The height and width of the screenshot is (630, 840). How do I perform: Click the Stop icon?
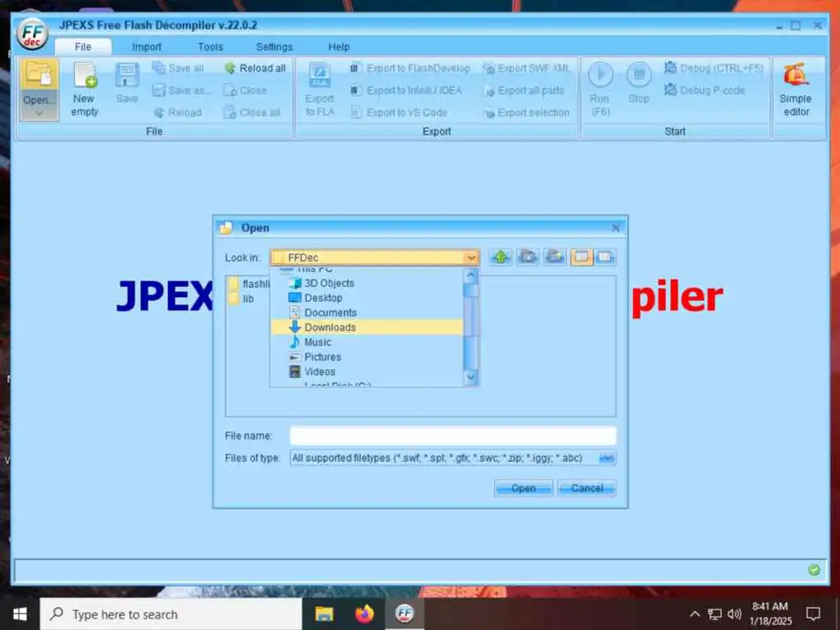click(639, 75)
